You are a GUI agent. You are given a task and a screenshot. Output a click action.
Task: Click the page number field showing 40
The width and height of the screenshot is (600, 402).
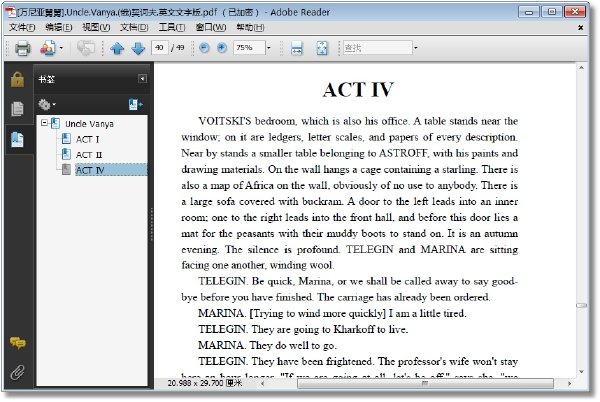pos(160,48)
